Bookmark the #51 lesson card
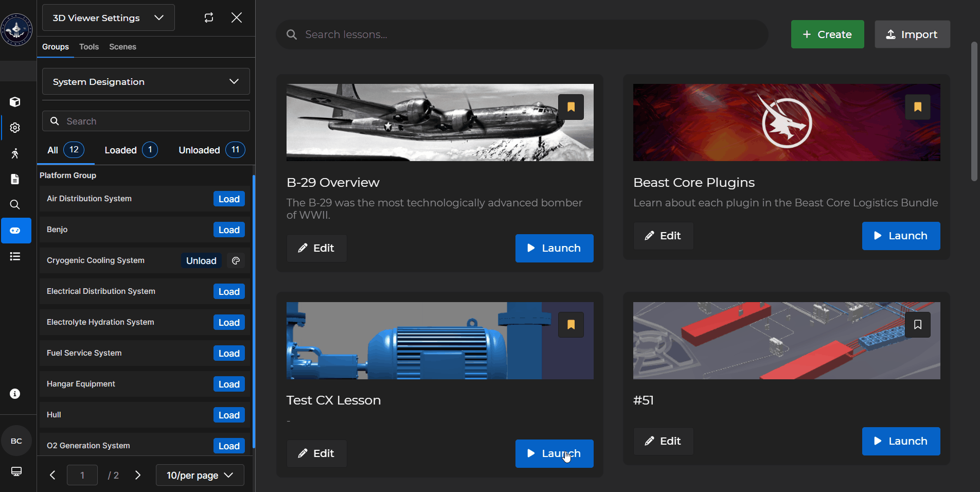This screenshot has width=980, height=492. pos(918,325)
